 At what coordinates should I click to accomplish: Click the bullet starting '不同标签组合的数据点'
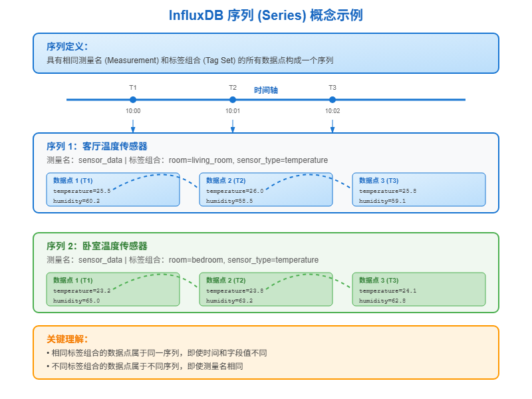click(x=145, y=366)
